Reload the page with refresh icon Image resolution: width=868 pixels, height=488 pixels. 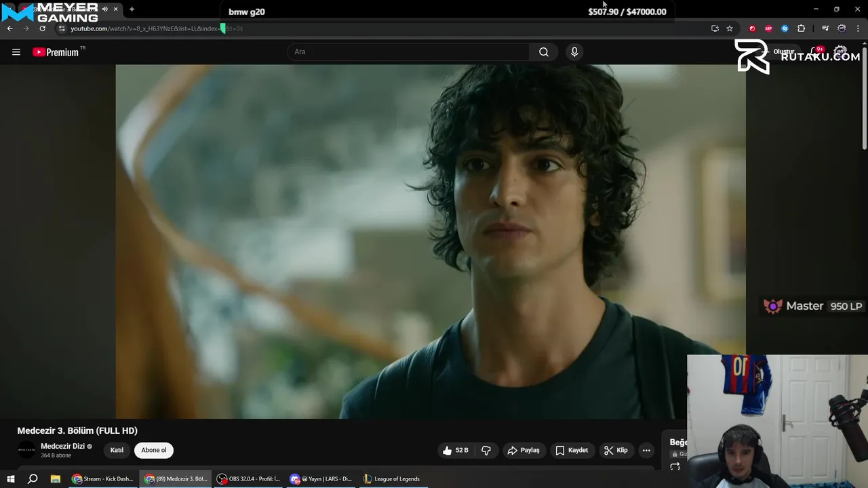42,28
